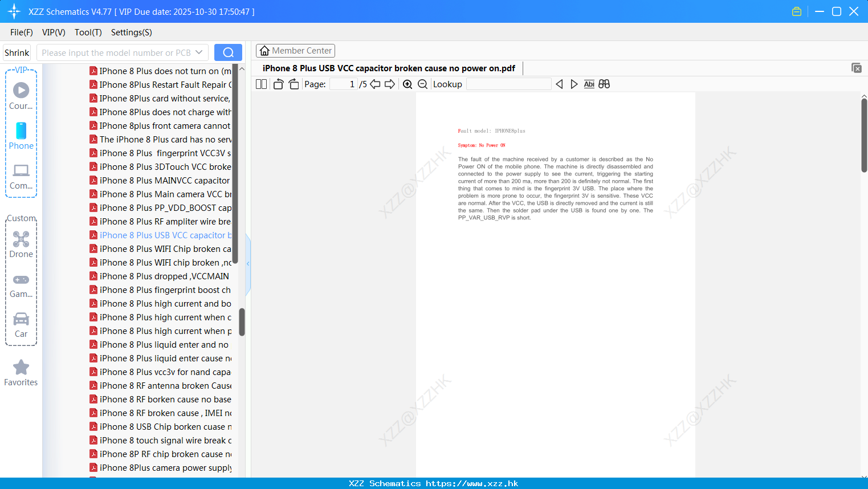
Task: Open 'iPhone 8 Plus fingerprint VCC3V' file
Action: coord(161,153)
